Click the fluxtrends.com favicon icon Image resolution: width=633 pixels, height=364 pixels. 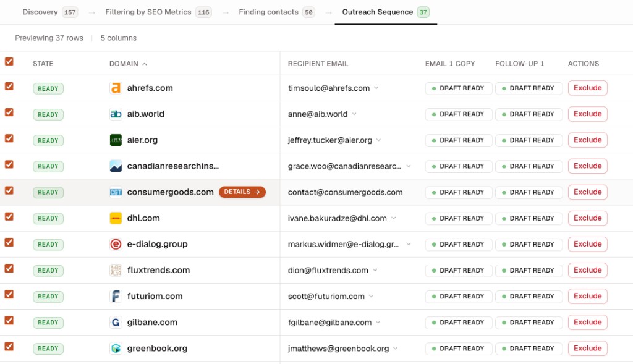pos(116,271)
